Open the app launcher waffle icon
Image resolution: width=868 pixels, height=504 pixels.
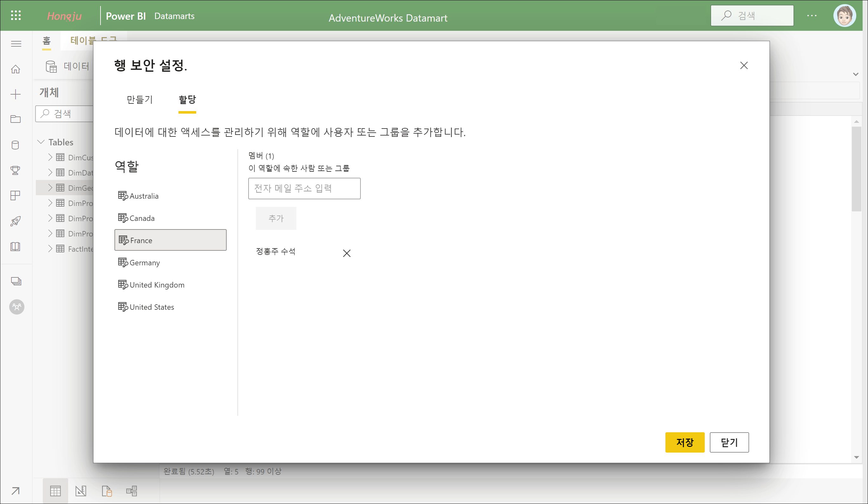tap(16, 16)
